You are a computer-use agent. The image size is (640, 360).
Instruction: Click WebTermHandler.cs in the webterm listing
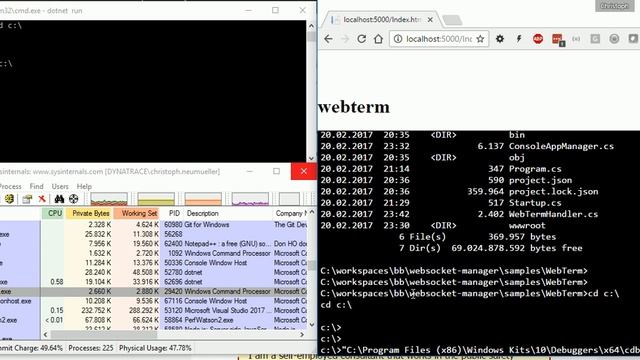[x=553, y=214]
